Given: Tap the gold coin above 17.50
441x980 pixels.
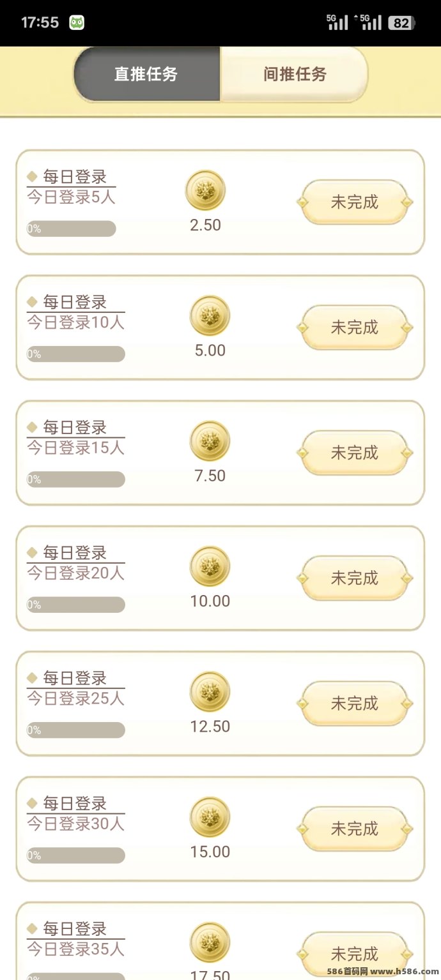Looking at the screenshot, I should coord(210,942).
